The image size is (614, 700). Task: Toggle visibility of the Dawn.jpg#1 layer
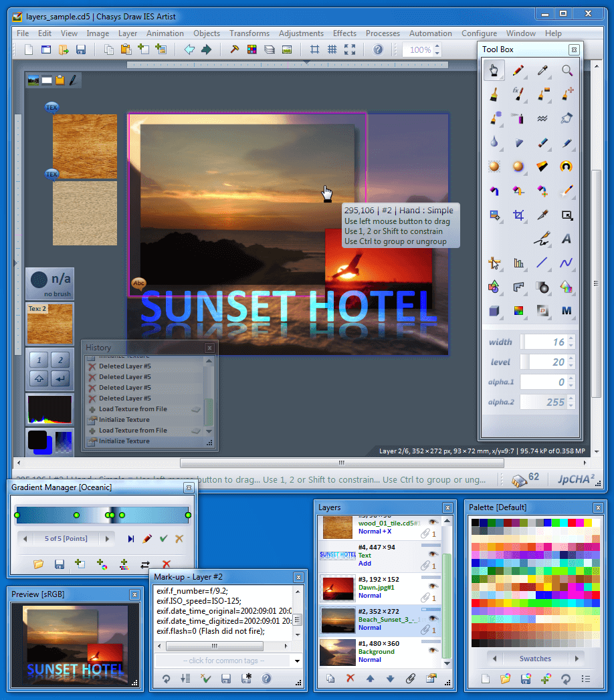pos(433,585)
